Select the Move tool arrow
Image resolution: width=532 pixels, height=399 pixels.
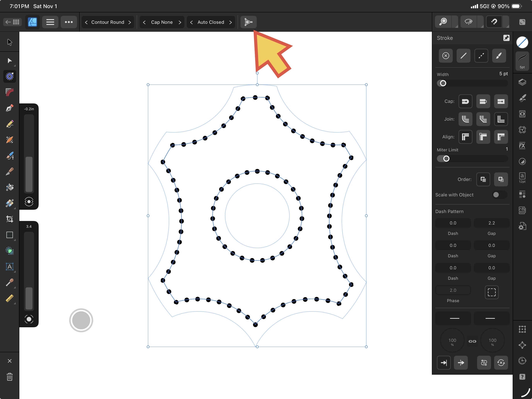[10, 42]
